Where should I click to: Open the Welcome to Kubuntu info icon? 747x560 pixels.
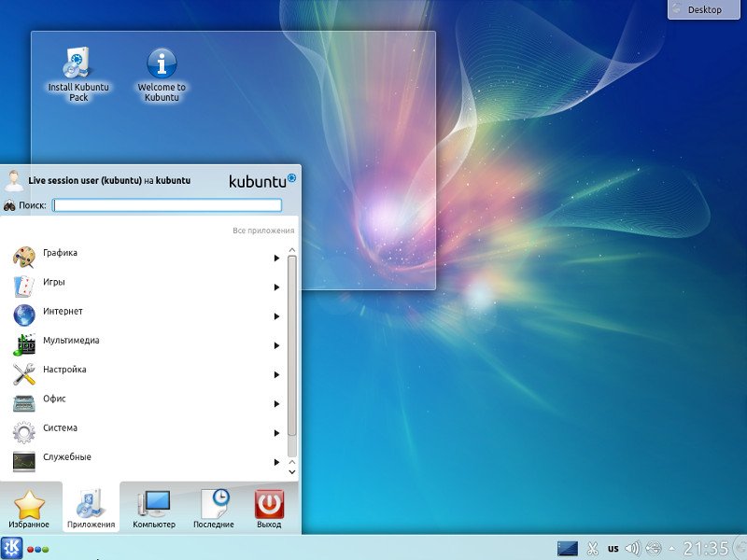pos(162,65)
